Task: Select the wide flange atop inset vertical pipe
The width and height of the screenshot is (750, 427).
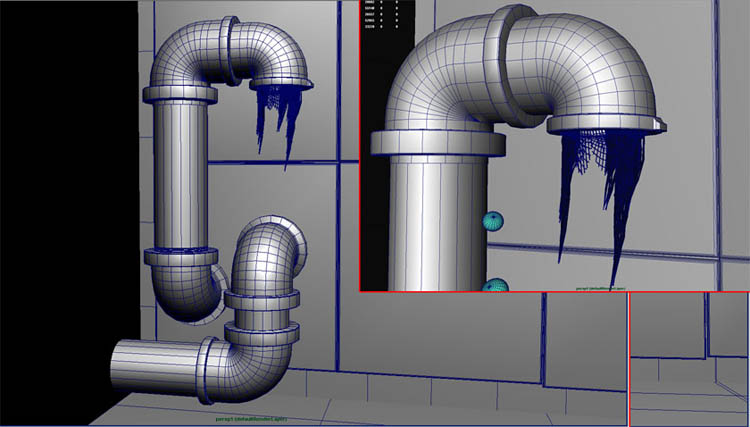Action: [x=438, y=143]
